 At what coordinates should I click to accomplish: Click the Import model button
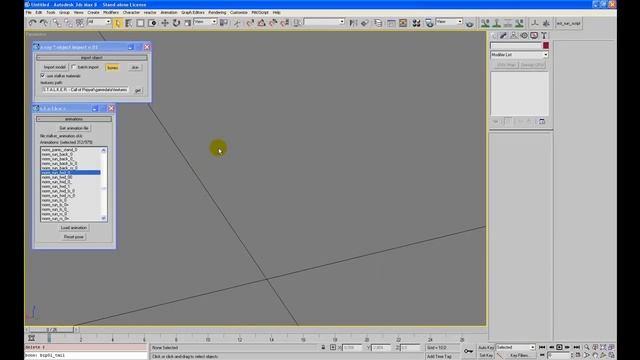pyautogui.click(x=55, y=67)
